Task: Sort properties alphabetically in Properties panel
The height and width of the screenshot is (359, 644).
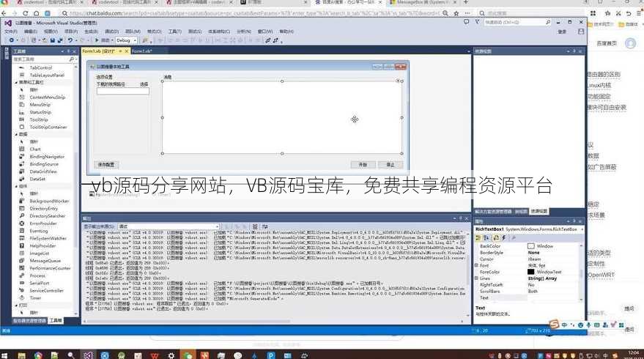Action: 486,238
